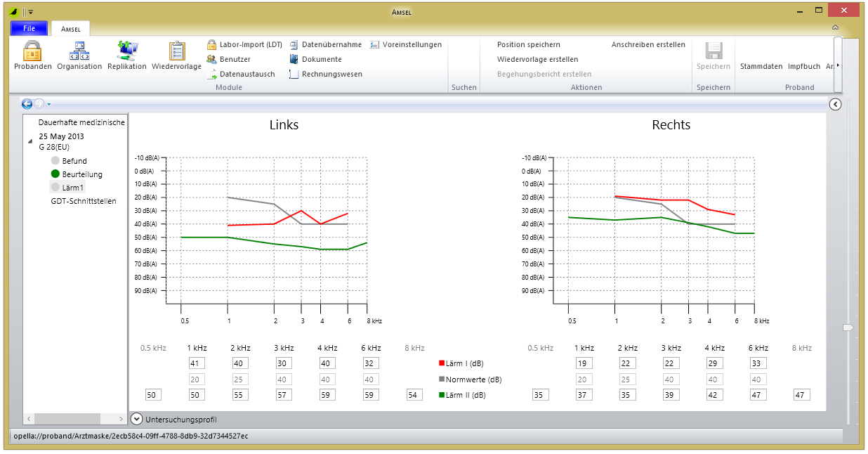Switch to the Amsel ribbon tab

70,29
